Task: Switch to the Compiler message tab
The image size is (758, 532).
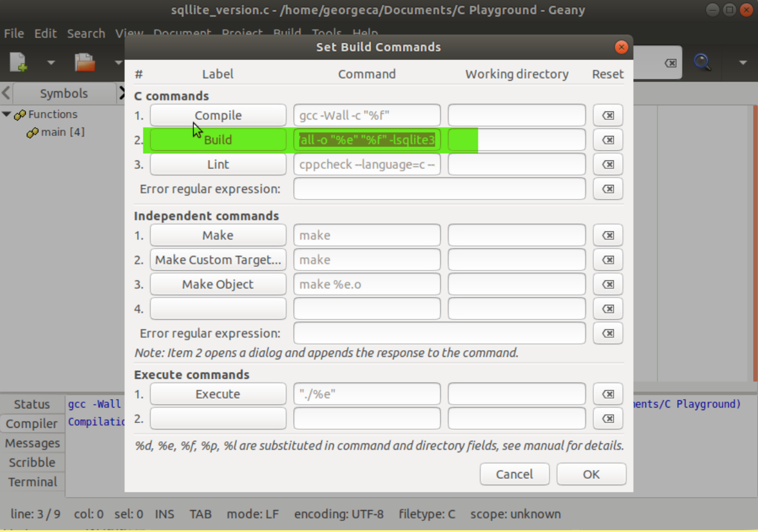Action: pos(32,424)
